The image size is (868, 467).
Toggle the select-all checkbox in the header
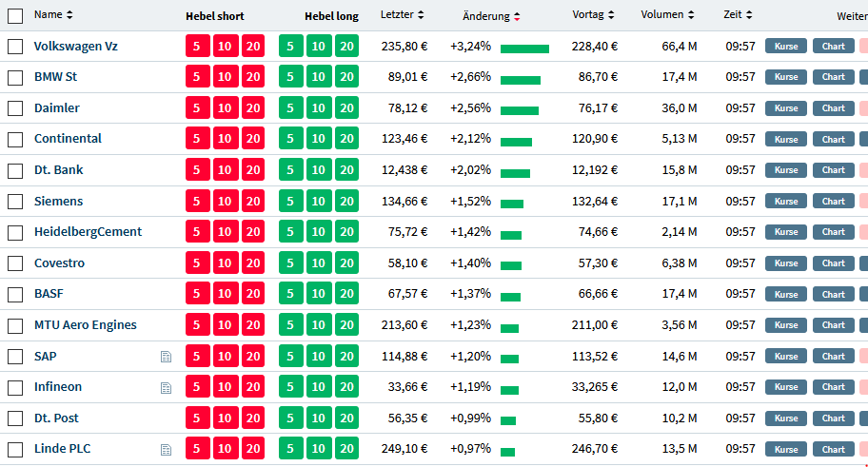click(x=15, y=16)
